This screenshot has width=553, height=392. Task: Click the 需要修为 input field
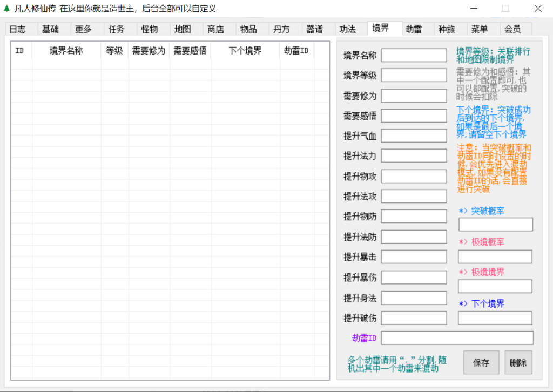(414, 96)
